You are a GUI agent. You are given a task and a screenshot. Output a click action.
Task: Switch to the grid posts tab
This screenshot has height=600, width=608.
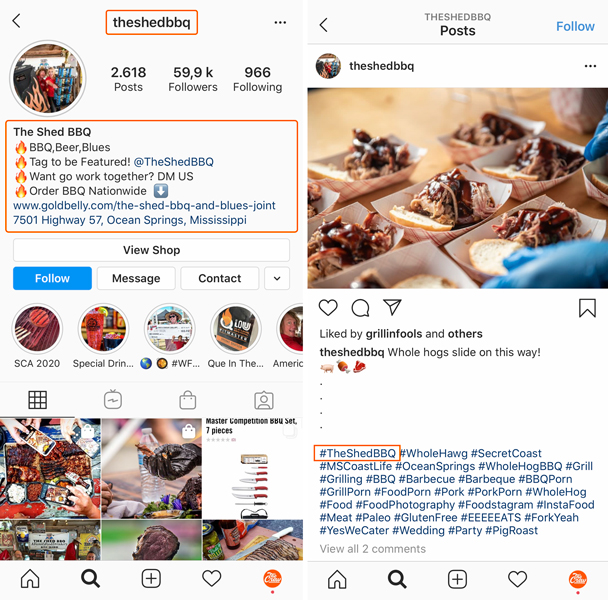38,400
